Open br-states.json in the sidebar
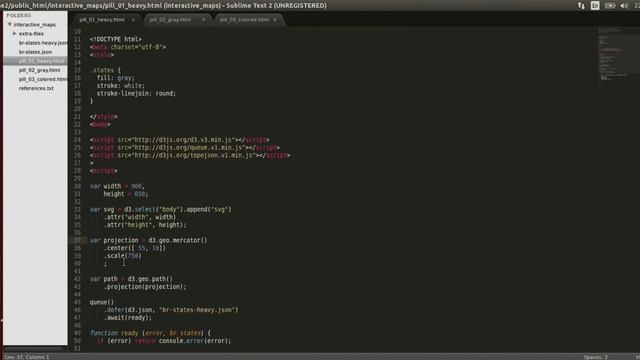640x360 pixels. [x=35, y=52]
